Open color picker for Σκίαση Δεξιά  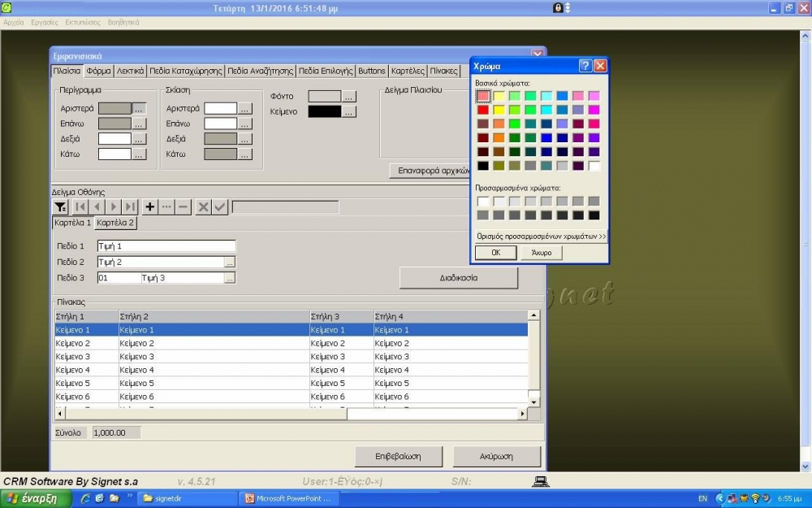pos(245,139)
